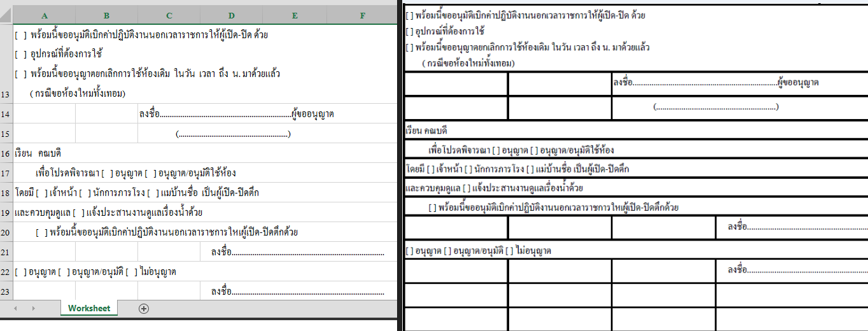Click the dotted parentheses line in spreadsheet row 15
868x331 pixels.
pos(233,134)
